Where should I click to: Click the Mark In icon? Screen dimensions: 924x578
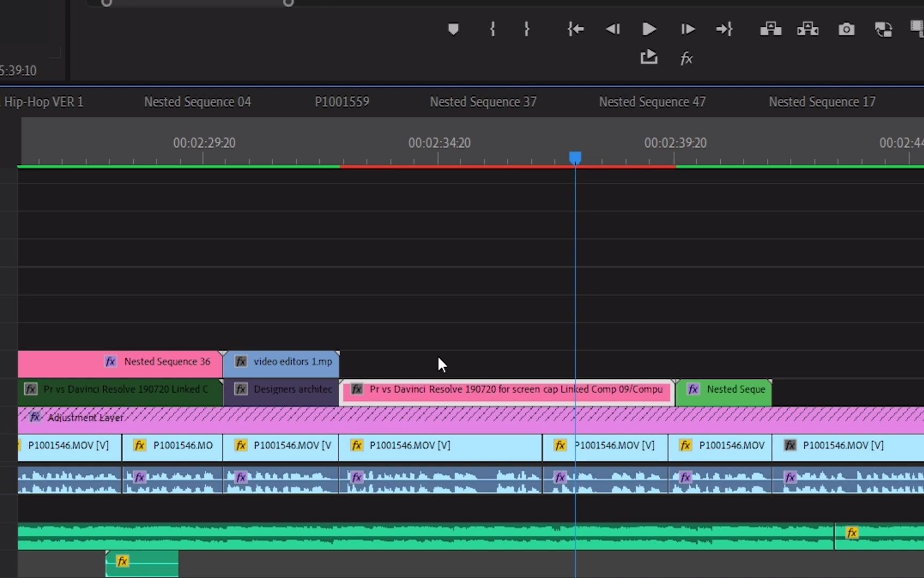pos(492,29)
